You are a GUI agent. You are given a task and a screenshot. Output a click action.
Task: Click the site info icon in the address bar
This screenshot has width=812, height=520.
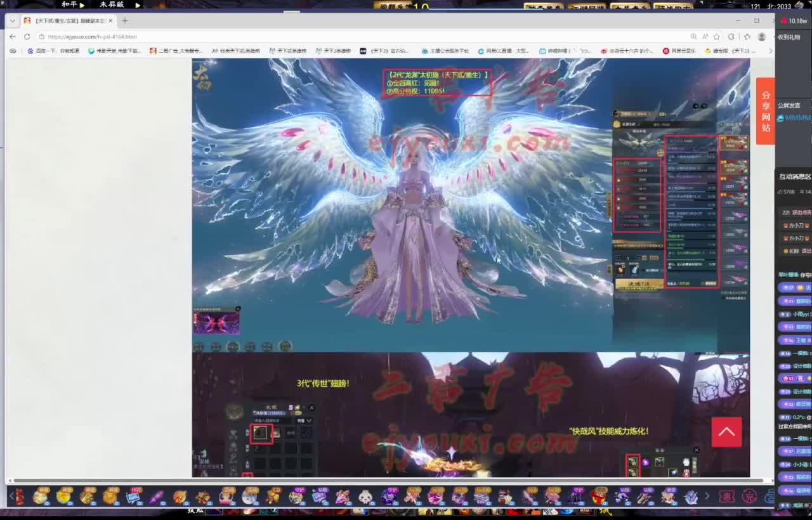pyautogui.click(x=42, y=37)
